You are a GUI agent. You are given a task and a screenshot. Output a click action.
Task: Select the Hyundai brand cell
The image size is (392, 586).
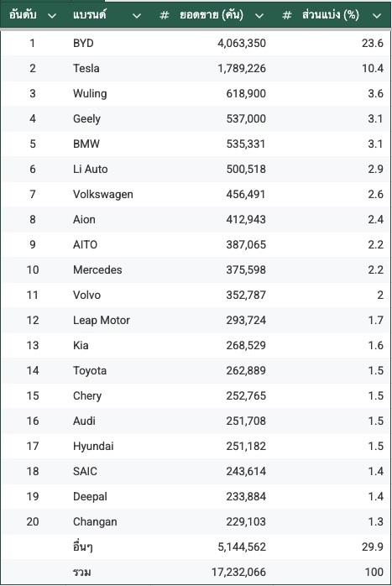click(x=93, y=447)
